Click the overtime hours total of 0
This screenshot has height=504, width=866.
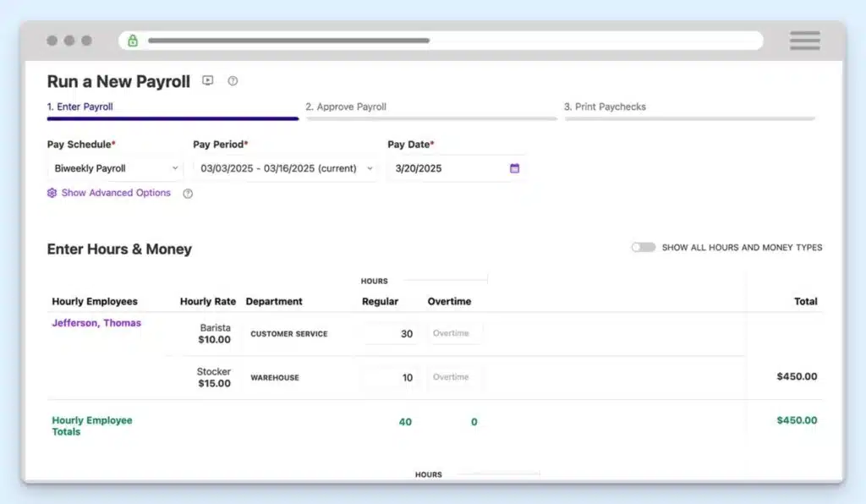tap(474, 422)
